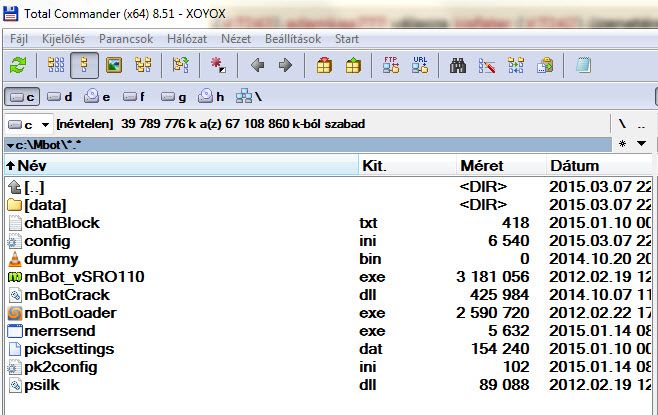Click the pack files gift box icon
Viewport: 658px width, 415px height.
324,65
